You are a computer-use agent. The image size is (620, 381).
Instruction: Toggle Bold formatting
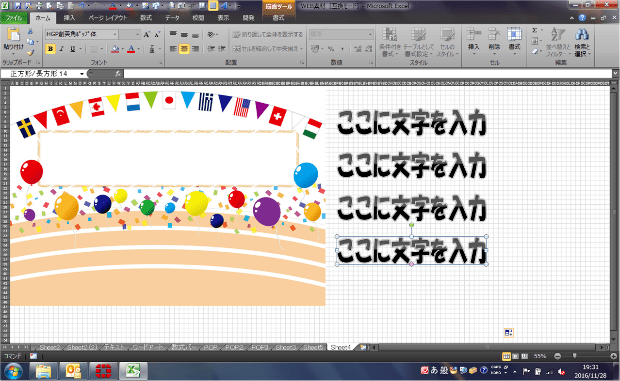point(50,49)
